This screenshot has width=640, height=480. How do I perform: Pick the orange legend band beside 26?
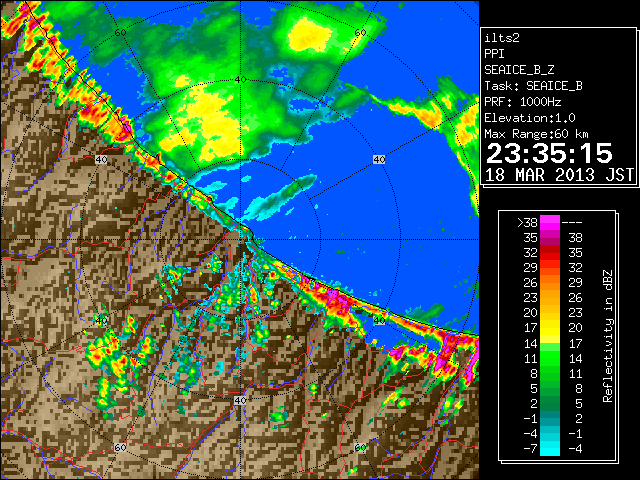[x=550, y=282]
